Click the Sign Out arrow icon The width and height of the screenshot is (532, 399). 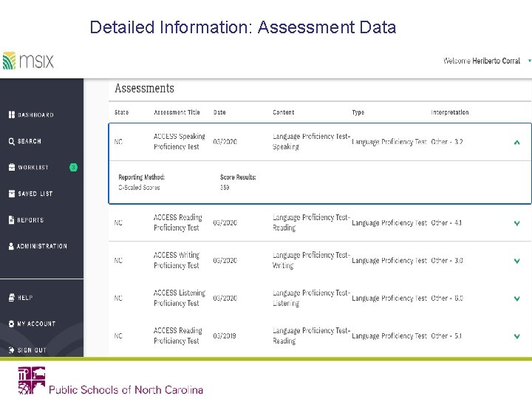click(x=12, y=349)
